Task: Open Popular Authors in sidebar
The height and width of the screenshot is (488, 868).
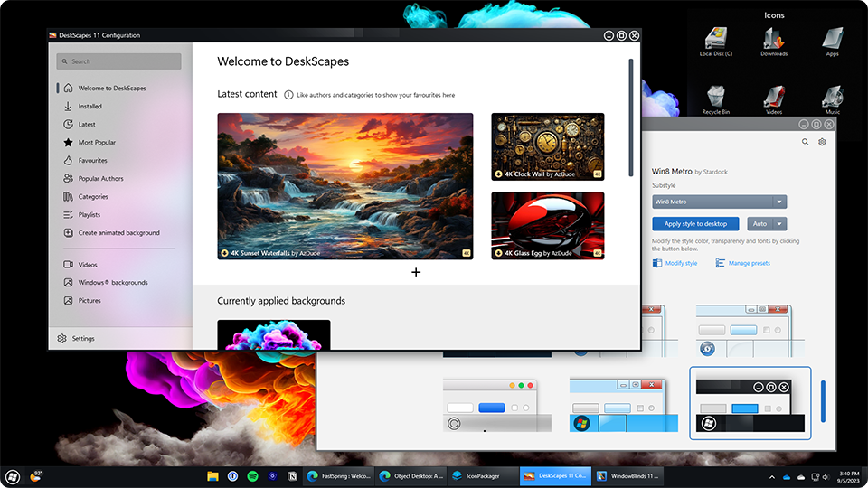Action: pos(100,179)
